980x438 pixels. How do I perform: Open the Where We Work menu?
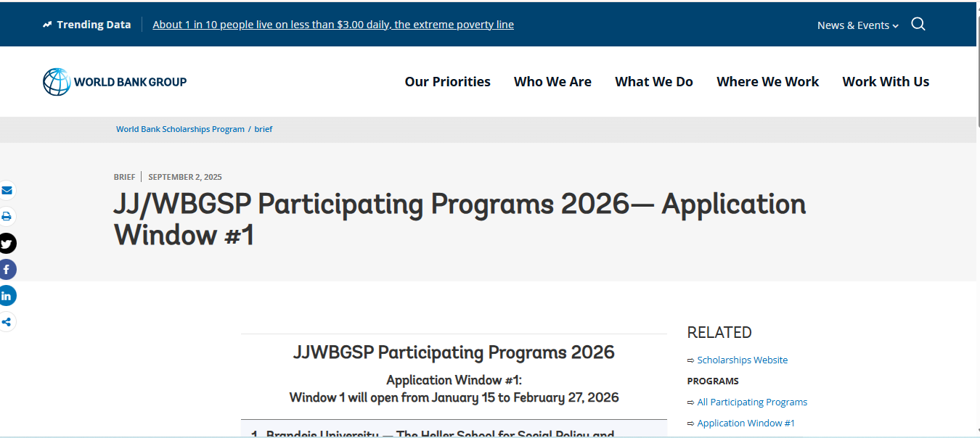(x=767, y=81)
